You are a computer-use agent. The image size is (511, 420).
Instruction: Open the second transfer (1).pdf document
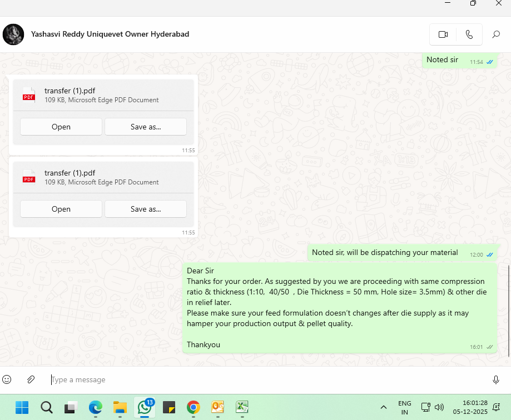[61, 209]
